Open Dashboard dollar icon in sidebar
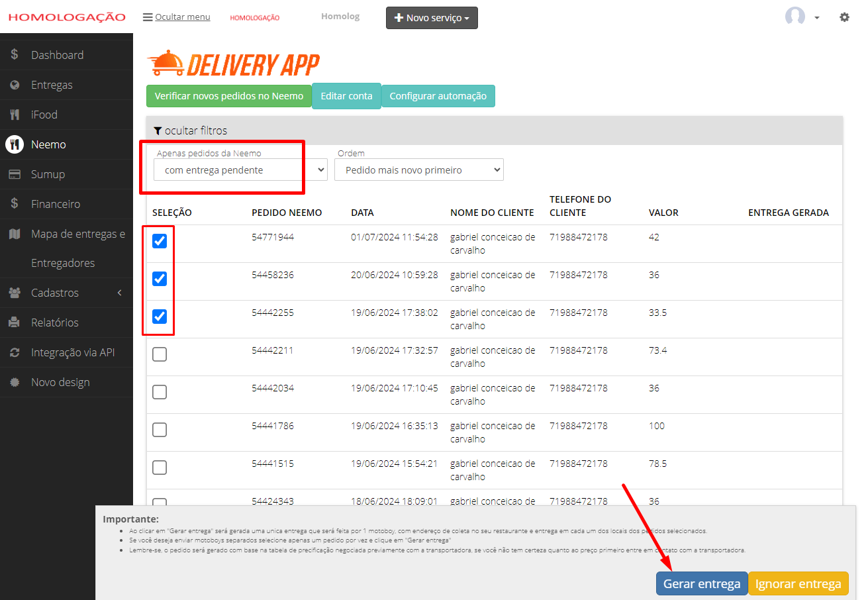The width and height of the screenshot is (868, 600). [x=15, y=55]
